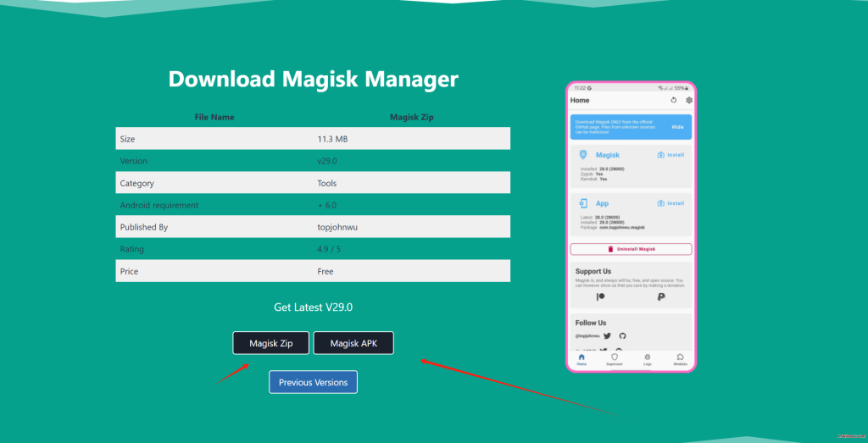Click the 'Tools' category cell
Screen dimensions: 868x443
click(x=327, y=183)
